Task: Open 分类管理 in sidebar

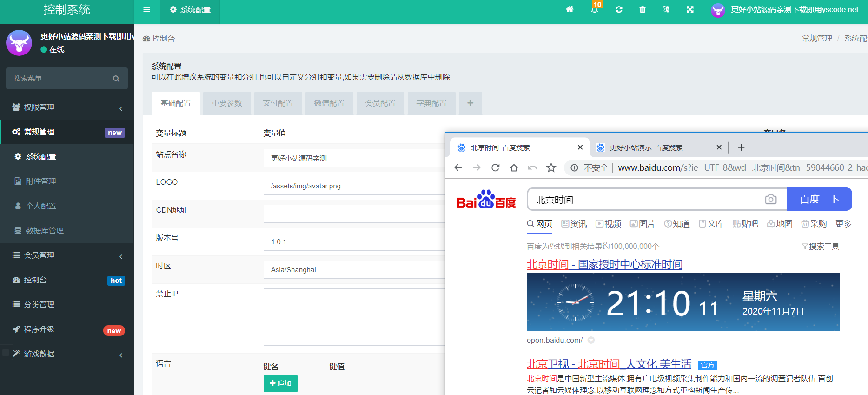Action: point(67,305)
